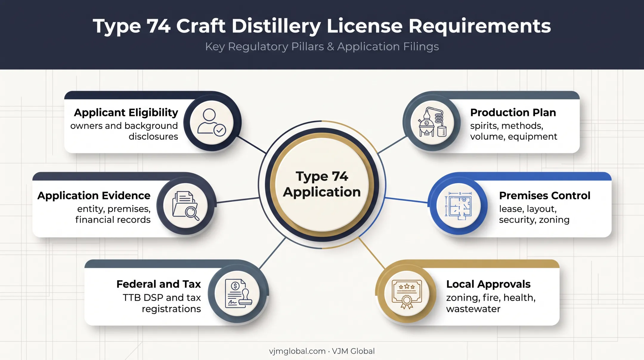The image size is (644, 360).
Task: Click 'zoning, fire, health, wastewater' text
Action: pos(491,303)
